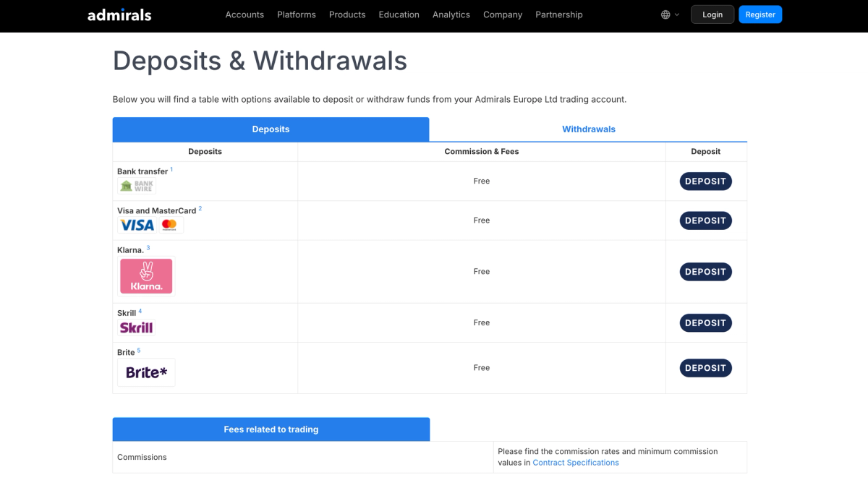This screenshot has width=868, height=488.
Task: Select the Deposits tab
Action: tap(271, 129)
